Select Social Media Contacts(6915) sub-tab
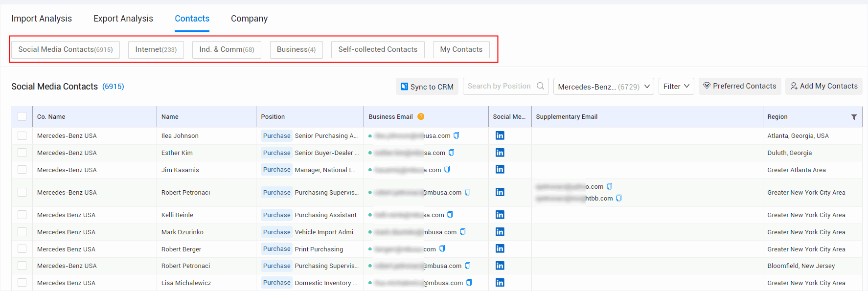 click(66, 49)
